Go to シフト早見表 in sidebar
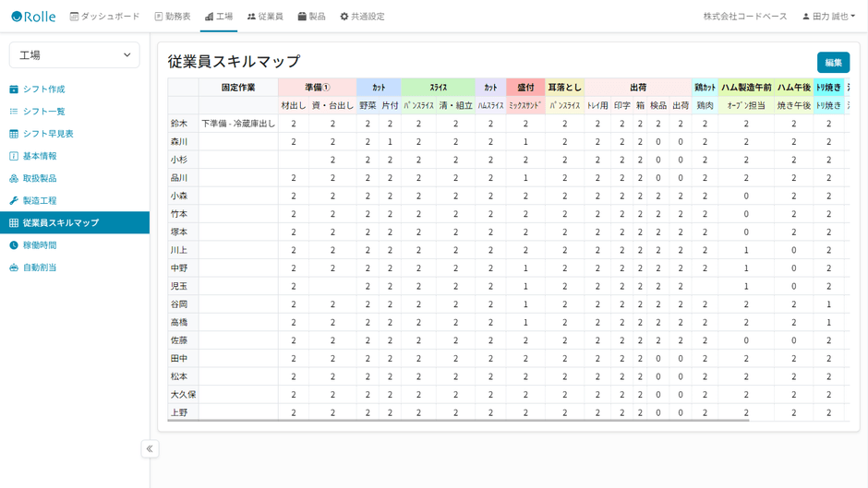The height and width of the screenshot is (488, 868). (47, 134)
